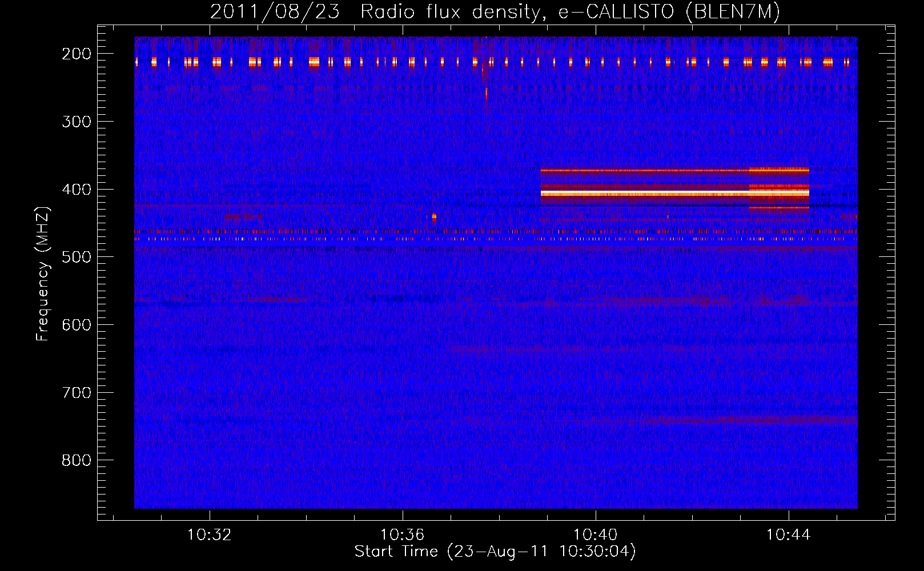This screenshot has height=571, width=924.
Task: Click the 500 frequency tick label
Action: point(77,257)
